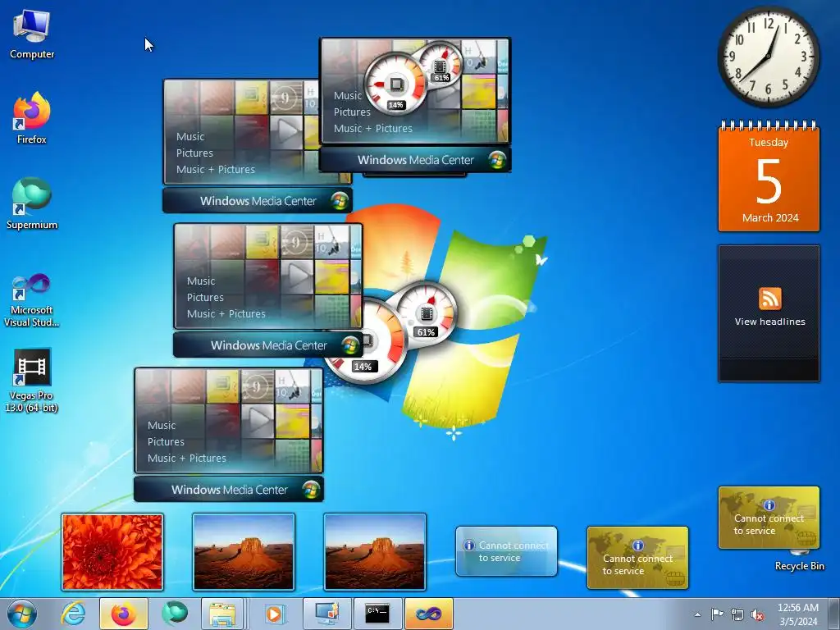The width and height of the screenshot is (840, 630).
Task: Click the desert slideshow beside the blue weather gadget
Action: click(x=374, y=552)
